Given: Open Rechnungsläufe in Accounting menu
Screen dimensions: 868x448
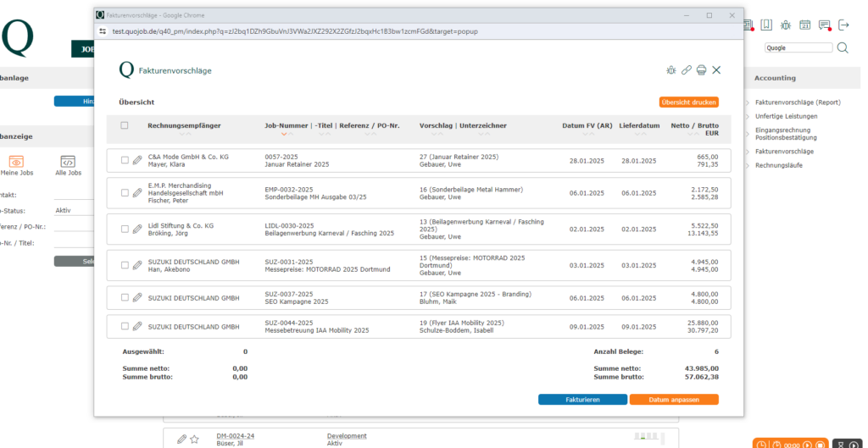Looking at the screenshot, I should pos(778,165).
